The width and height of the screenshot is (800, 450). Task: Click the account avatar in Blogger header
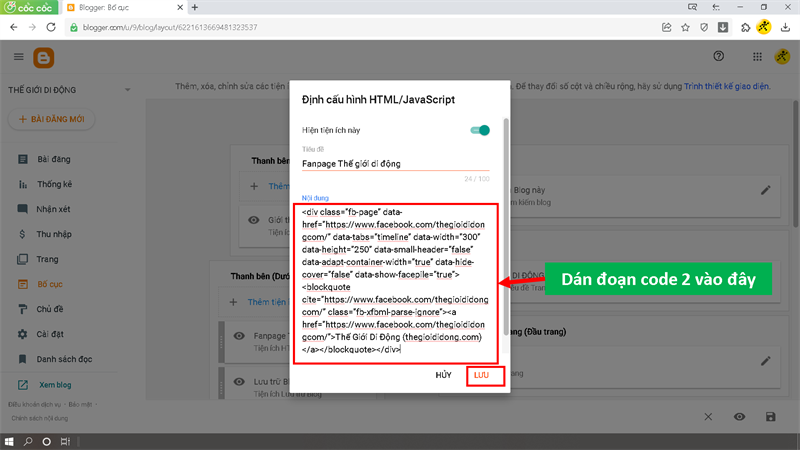pyautogui.click(x=782, y=57)
